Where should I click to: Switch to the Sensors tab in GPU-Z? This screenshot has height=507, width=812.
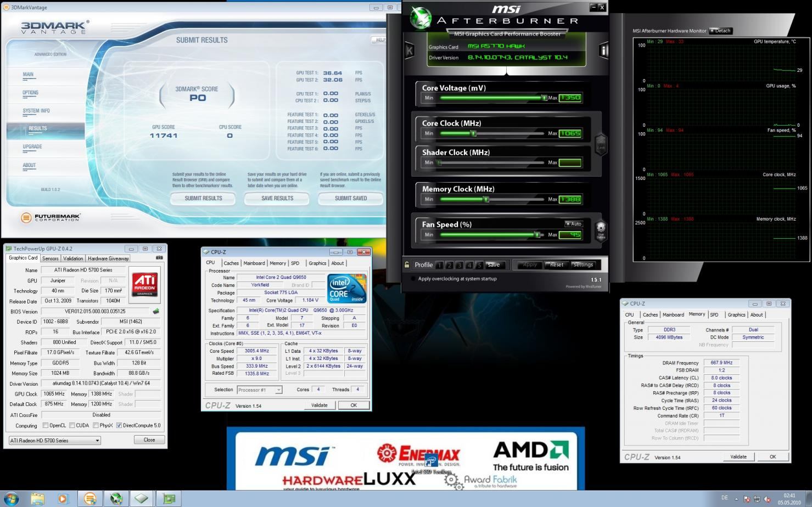(x=50, y=258)
